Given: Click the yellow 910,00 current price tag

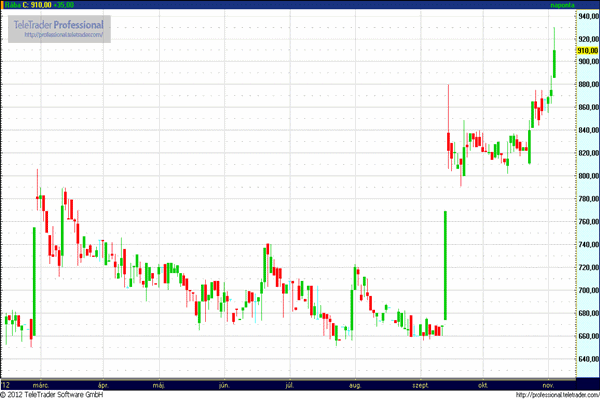Looking at the screenshot, I should 587,50.
